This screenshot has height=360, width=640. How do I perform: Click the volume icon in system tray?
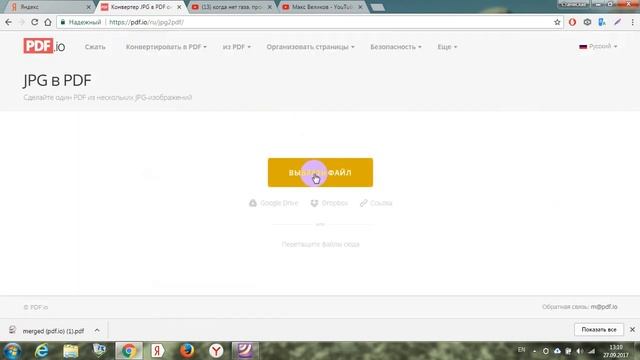(x=580, y=351)
